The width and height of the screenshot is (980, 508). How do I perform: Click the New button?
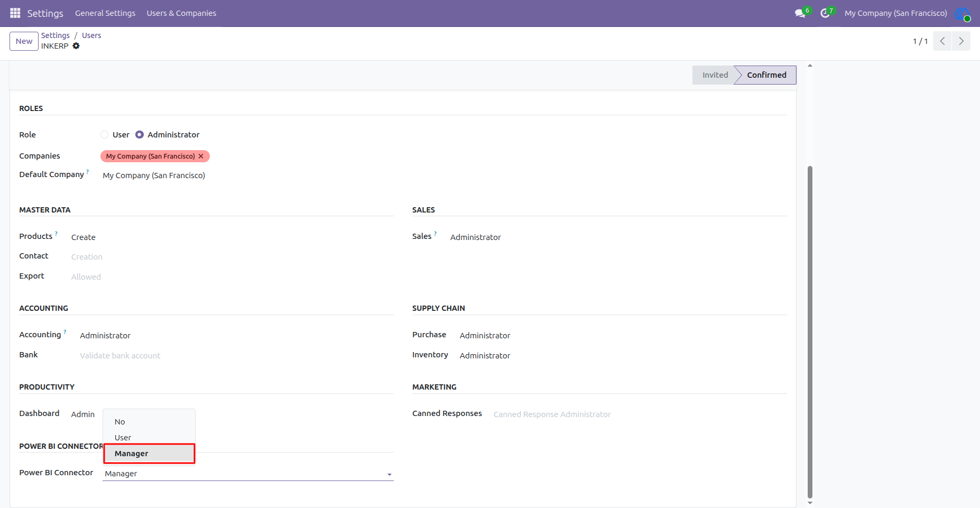[24, 41]
